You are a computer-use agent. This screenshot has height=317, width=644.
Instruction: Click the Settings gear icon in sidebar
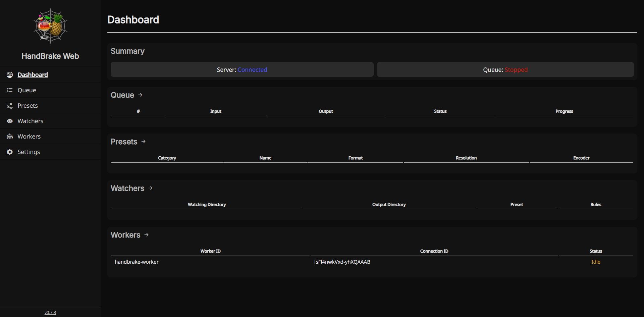coord(10,152)
